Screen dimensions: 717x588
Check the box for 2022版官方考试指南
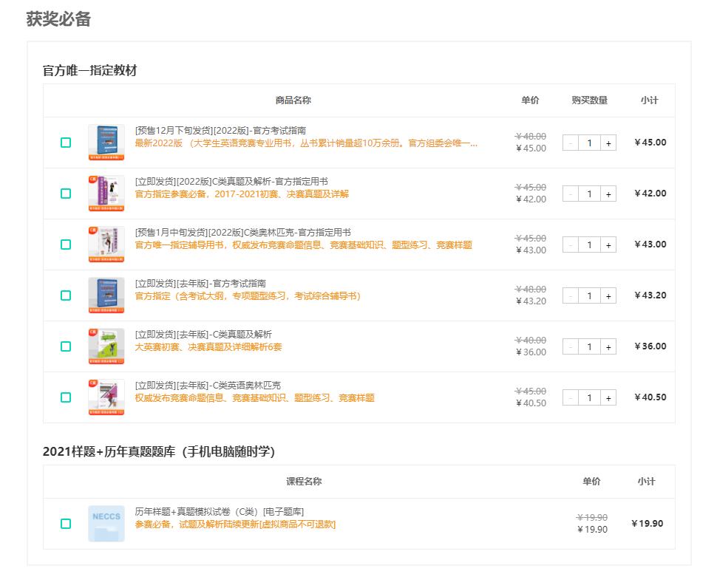tap(66, 143)
